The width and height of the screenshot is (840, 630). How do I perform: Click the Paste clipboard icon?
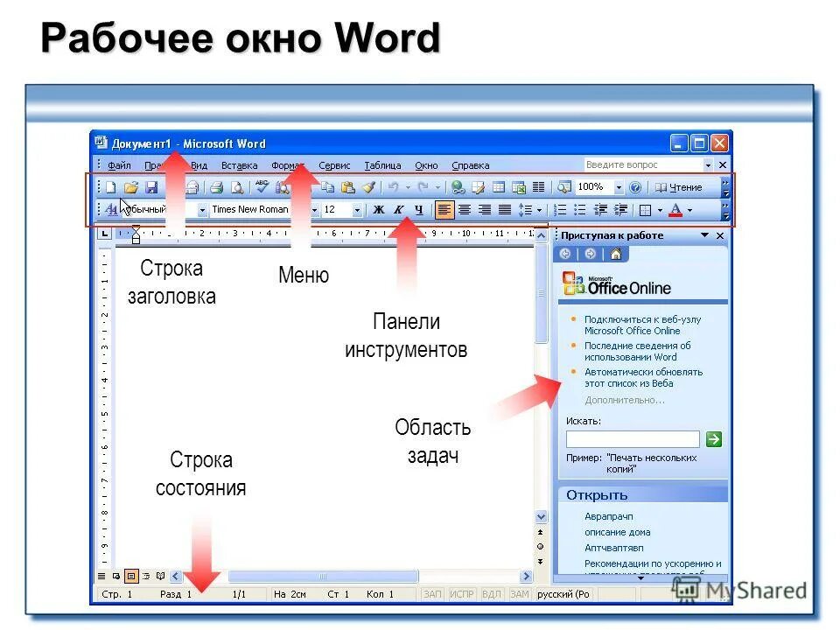(348, 187)
